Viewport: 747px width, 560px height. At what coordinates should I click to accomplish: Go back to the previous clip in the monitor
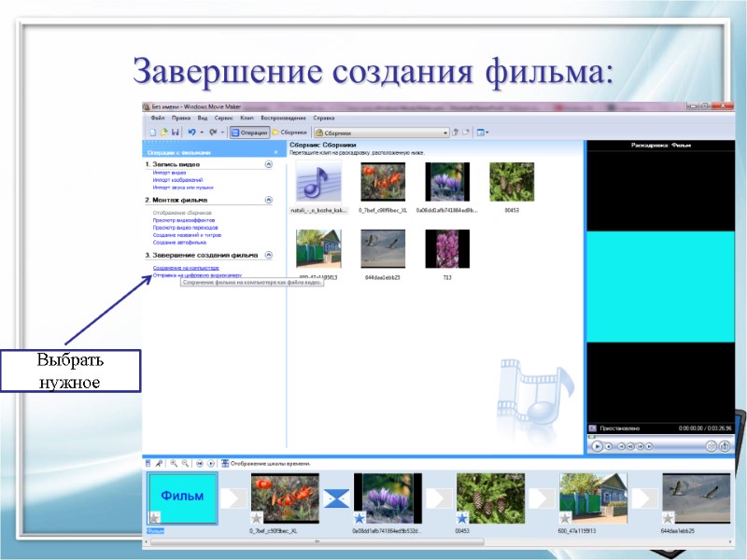tap(621, 446)
